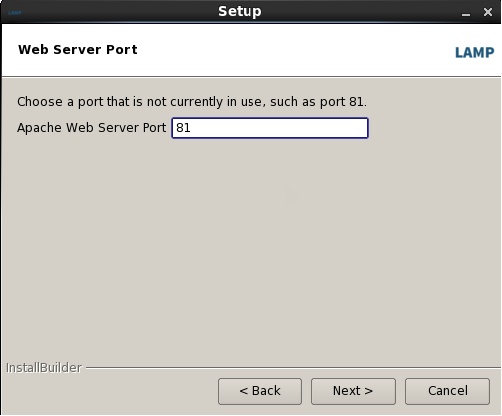
Task: Click the empty gray panel area
Action: pyautogui.click(x=250, y=250)
